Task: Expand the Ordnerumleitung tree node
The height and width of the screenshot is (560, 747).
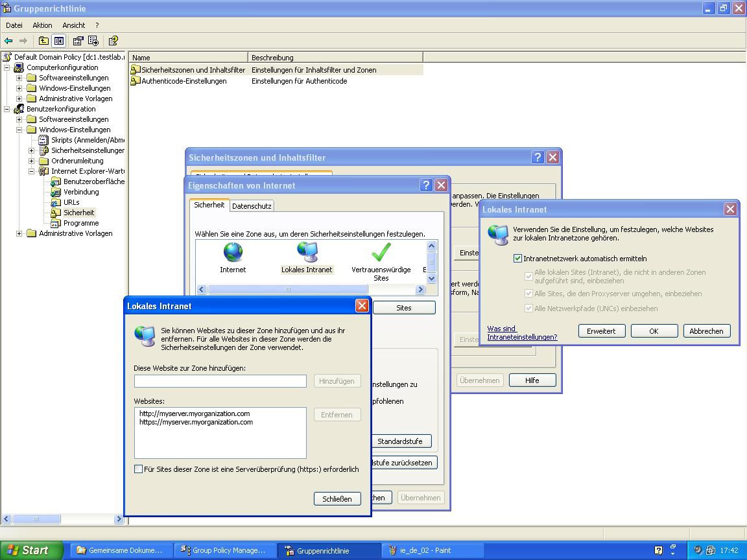Action: (x=32, y=161)
